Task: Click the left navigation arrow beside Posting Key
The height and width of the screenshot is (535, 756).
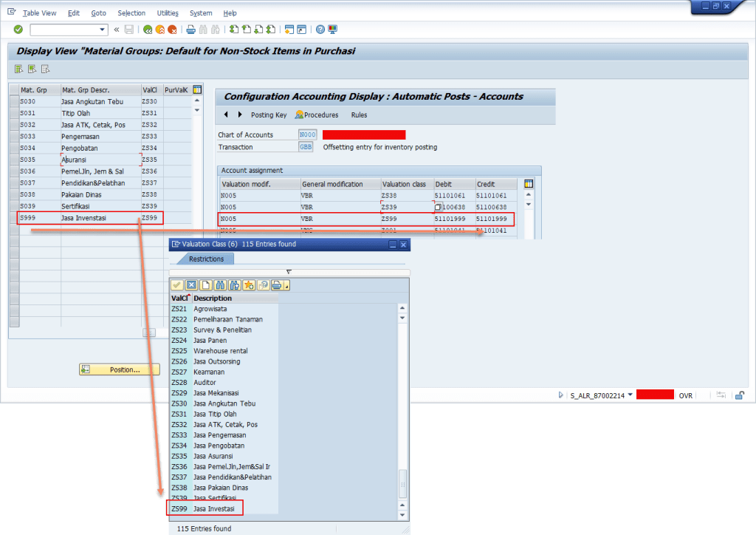Action: 226,115
